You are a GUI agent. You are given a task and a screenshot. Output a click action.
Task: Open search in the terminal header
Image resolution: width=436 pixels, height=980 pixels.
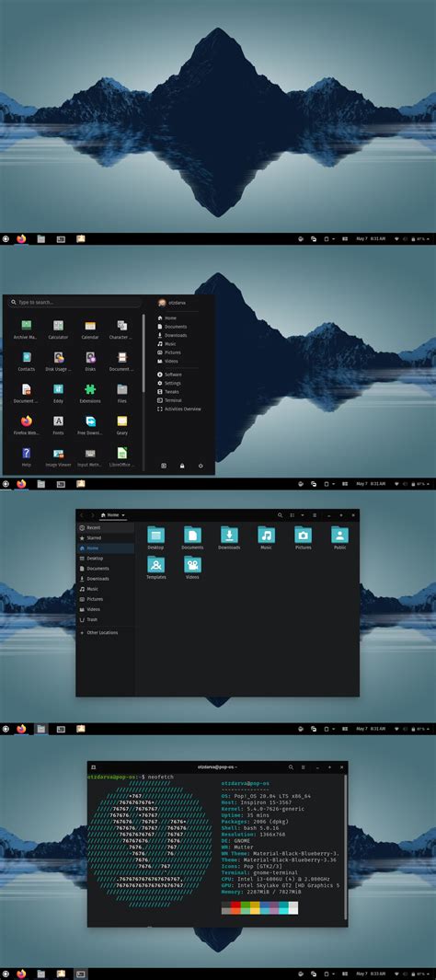pyautogui.click(x=291, y=767)
